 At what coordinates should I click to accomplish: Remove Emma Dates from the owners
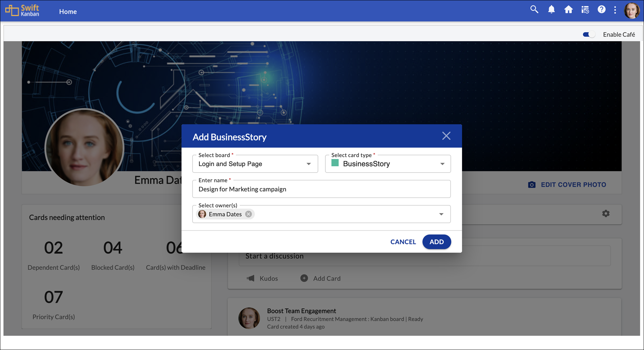[x=248, y=214]
